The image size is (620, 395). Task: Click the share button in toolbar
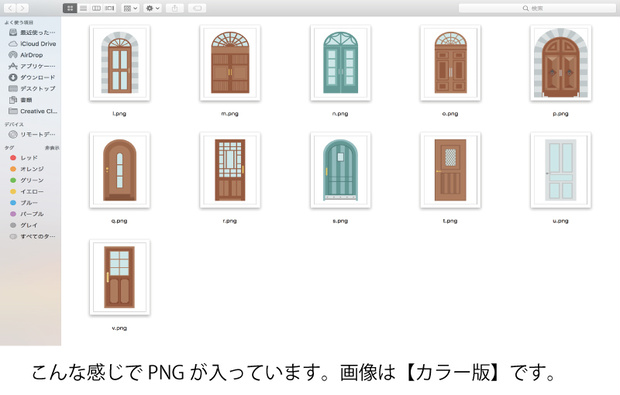[175, 8]
